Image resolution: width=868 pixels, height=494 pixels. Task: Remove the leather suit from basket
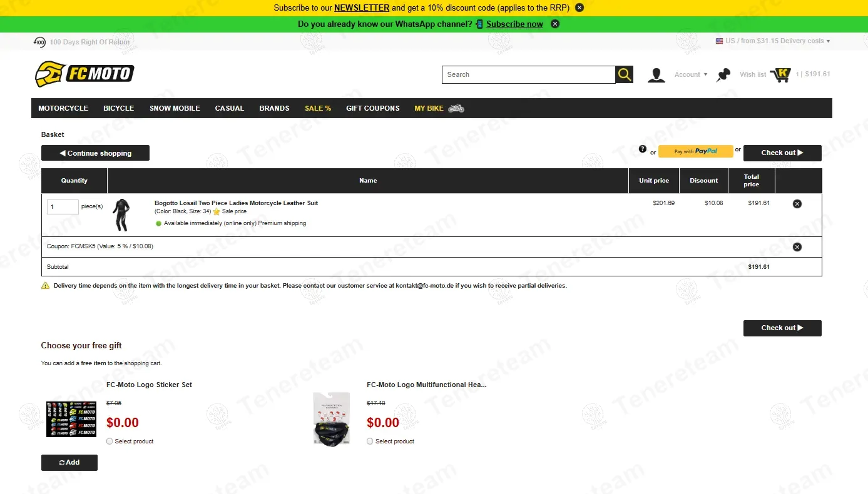click(797, 204)
